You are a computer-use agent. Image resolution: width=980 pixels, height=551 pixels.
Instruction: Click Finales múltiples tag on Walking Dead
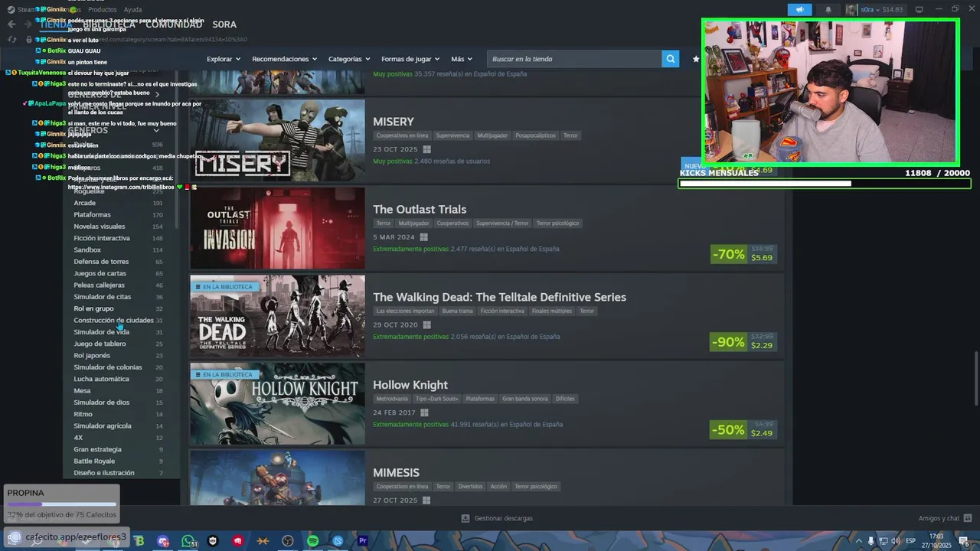551,311
